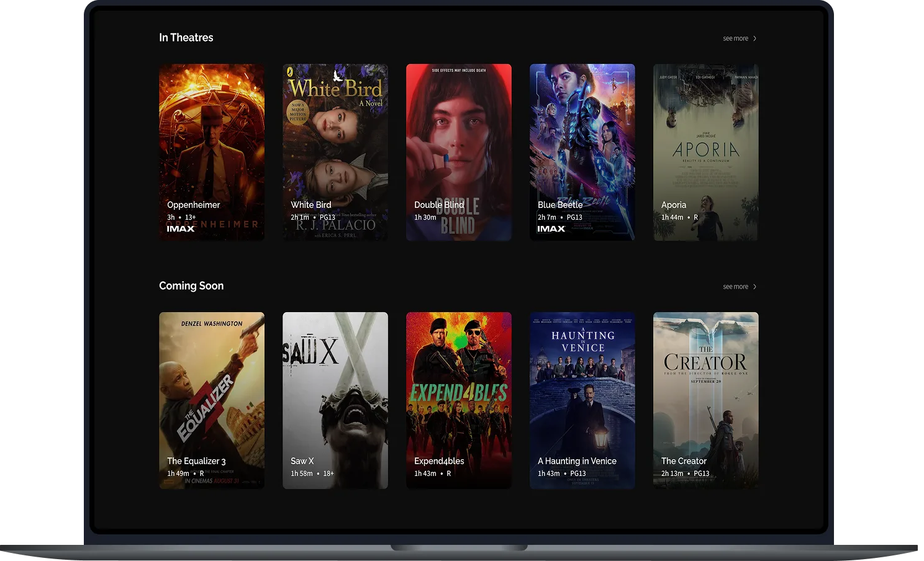The width and height of the screenshot is (924, 561).
Task: Click 'see more' link for In Theatres
Action: [735, 38]
